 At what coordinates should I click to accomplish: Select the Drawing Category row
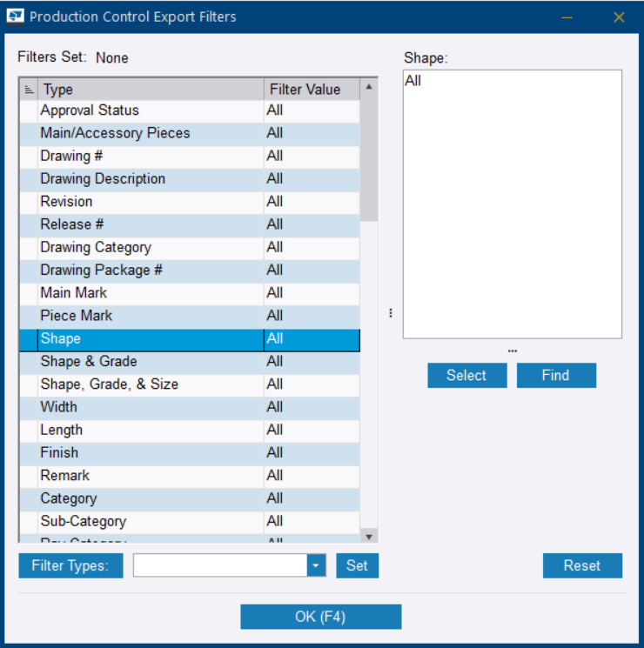(x=190, y=248)
